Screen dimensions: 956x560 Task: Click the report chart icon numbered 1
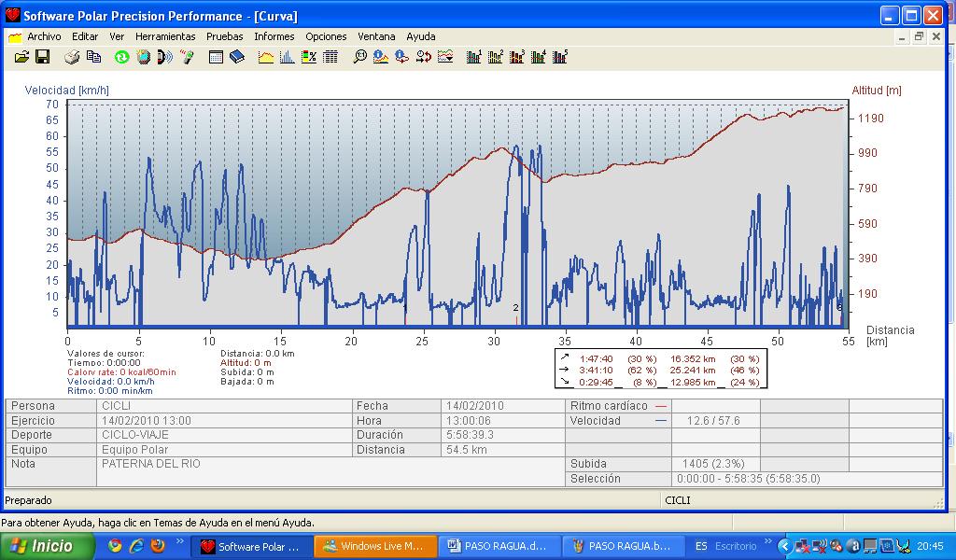474,57
